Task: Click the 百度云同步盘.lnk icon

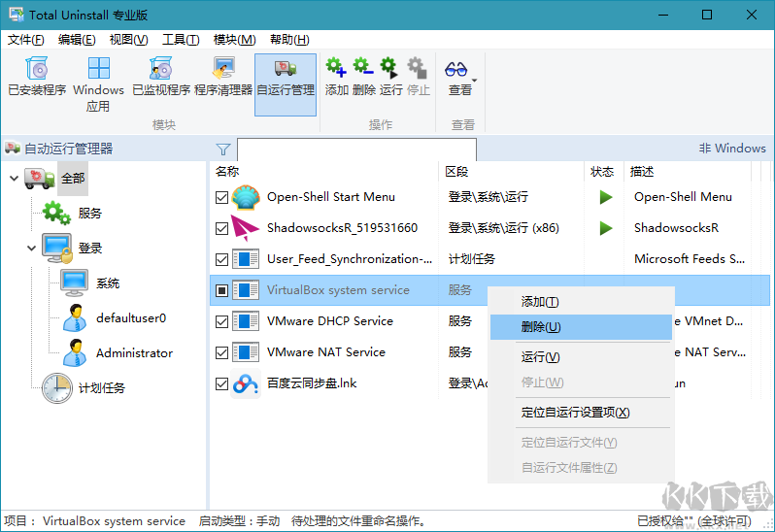Action: point(246,383)
